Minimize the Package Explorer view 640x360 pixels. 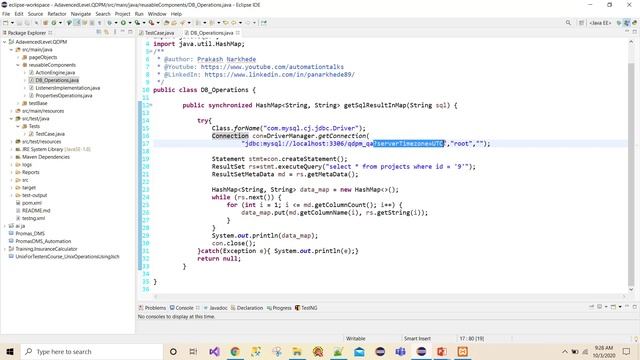coord(122,32)
